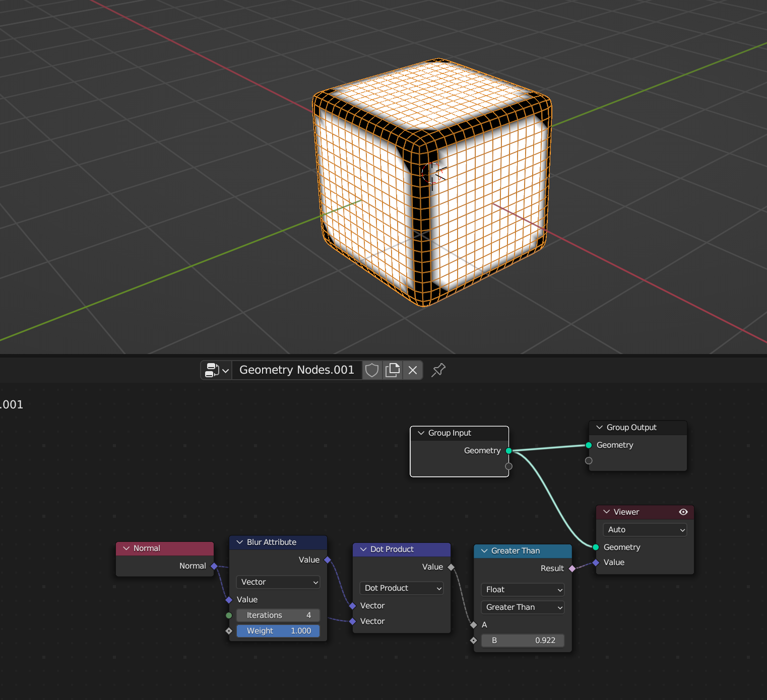Click the Viewer Value input socket
767x700 pixels.
596,563
